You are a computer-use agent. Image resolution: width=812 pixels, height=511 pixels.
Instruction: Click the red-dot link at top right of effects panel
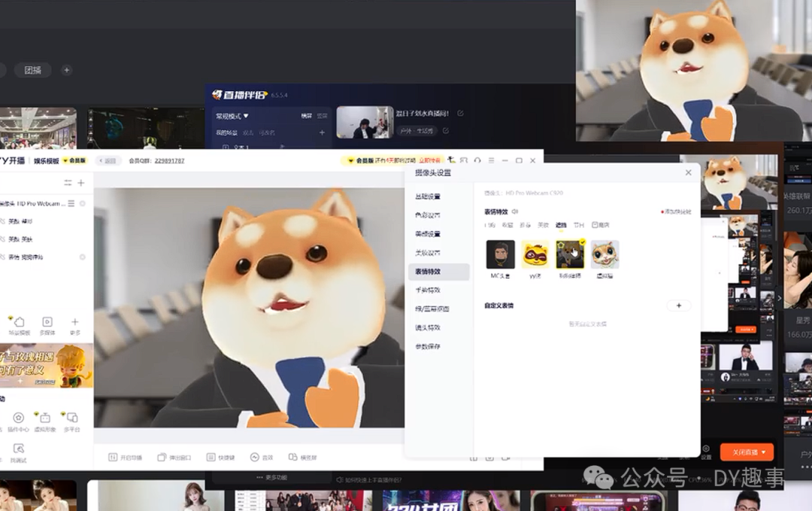(676, 211)
